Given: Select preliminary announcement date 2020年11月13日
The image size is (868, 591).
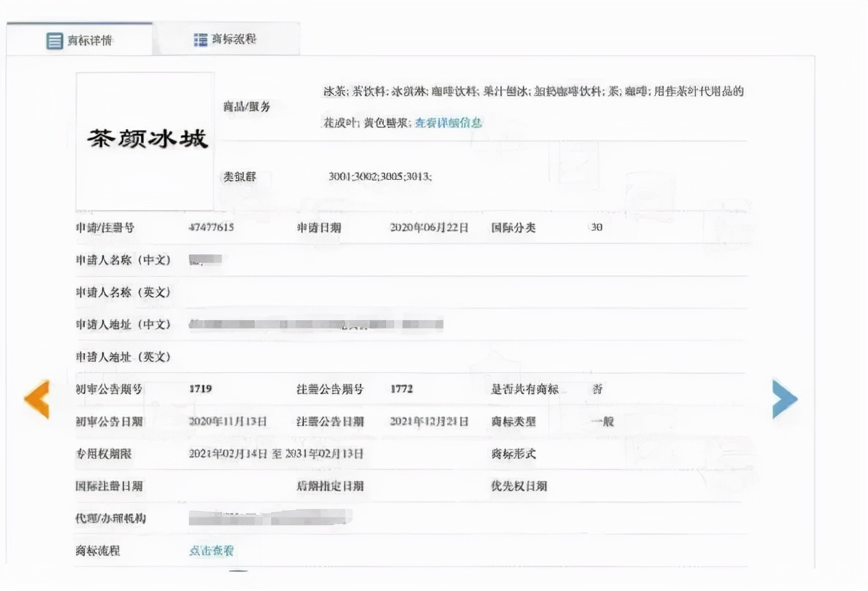Looking at the screenshot, I should tap(228, 421).
